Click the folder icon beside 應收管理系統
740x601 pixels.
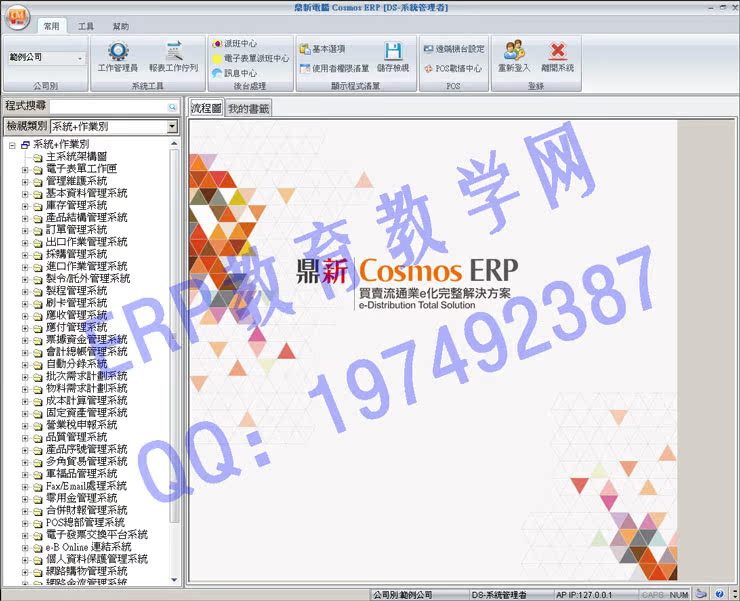coord(38,316)
